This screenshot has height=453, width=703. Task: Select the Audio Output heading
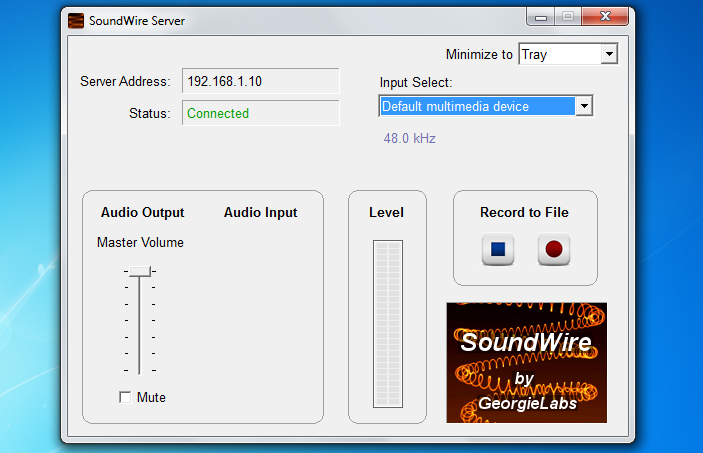click(143, 213)
